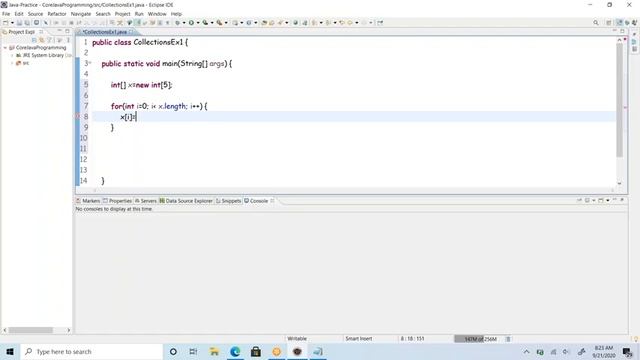640x360 pixels.
Task: Click the Save All toolbar icon
Action: pos(27,22)
